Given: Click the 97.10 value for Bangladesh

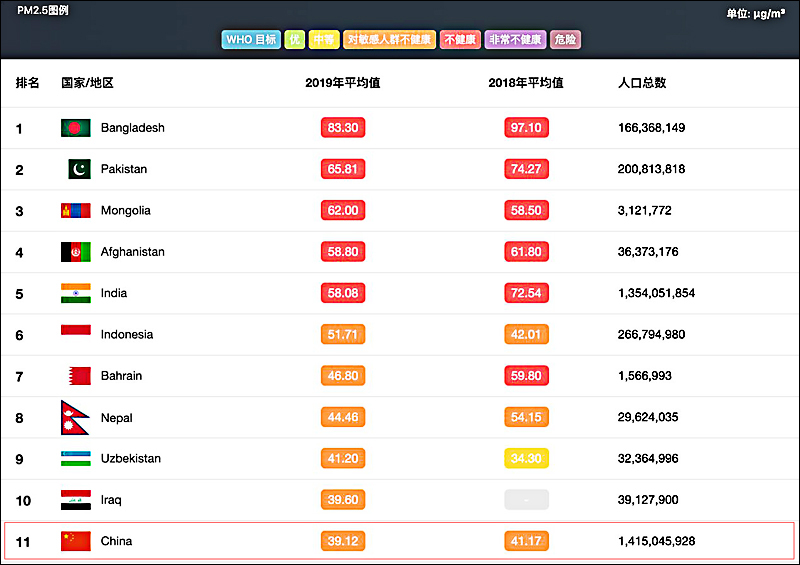Looking at the screenshot, I should (527, 128).
